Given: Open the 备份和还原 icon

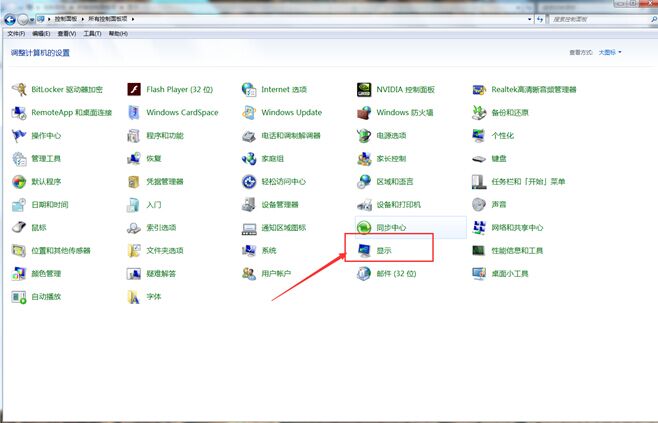Looking at the screenshot, I should [x=479, y=112].
